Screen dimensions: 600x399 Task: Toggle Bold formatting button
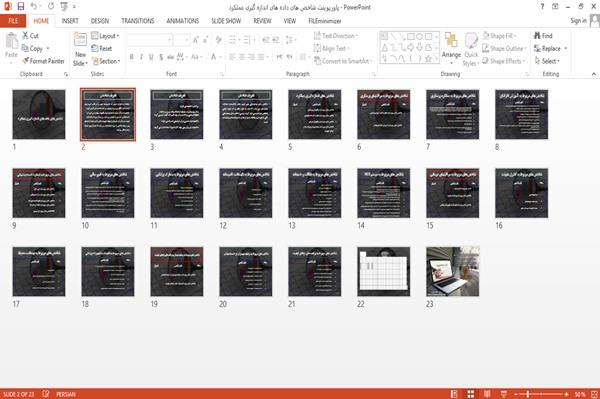[132, 57]
